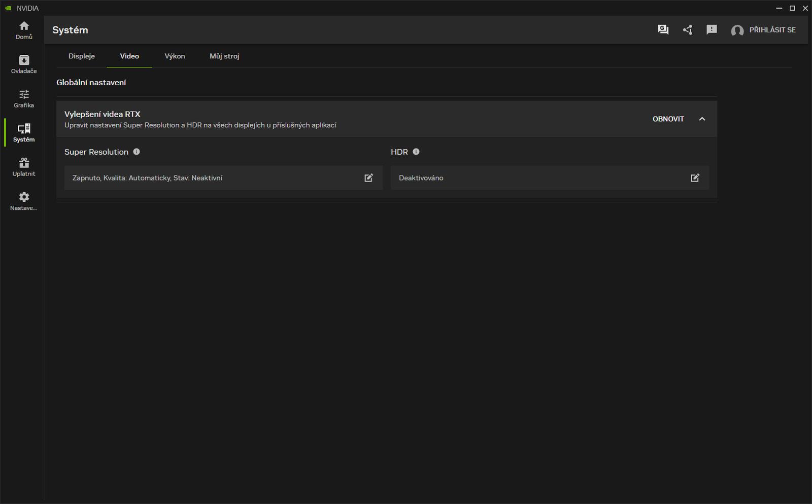Click the 'Upravit nastavení Super Resolution' description

click(200, 125)
